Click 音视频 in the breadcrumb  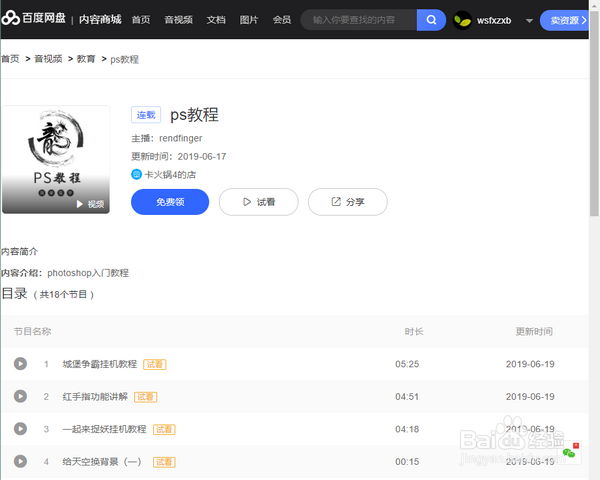click(48, 59)
